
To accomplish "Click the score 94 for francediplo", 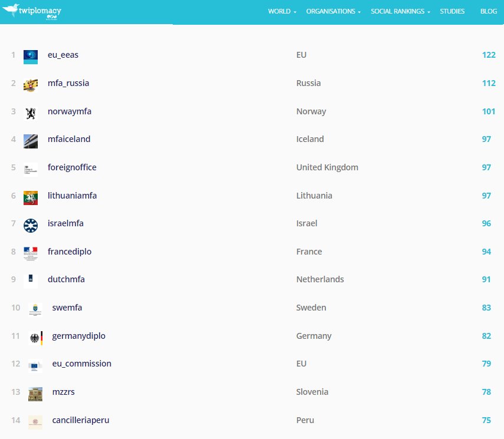I will pyautogui.click(x=486, y=252).
